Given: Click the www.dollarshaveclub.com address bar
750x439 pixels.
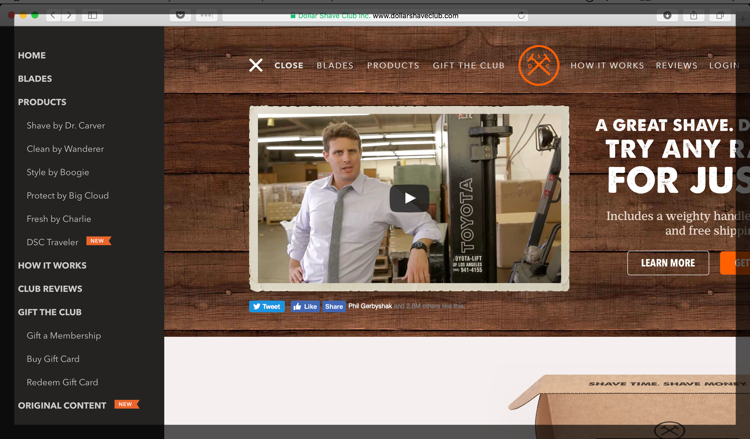Looking at the screenshot, I should pyautogui.click(x=375, y=16).
